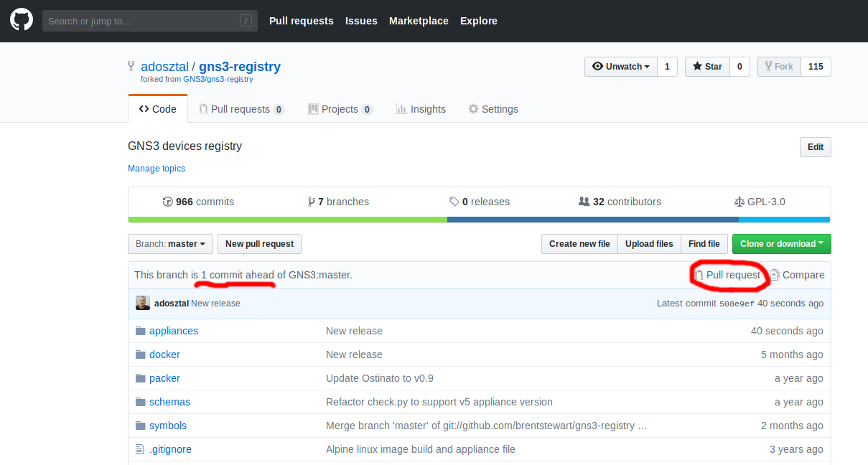The height and width of the screenshot is (465, 868).
Task: Open the appliances folder icon
Action: [x=141, y=331]
